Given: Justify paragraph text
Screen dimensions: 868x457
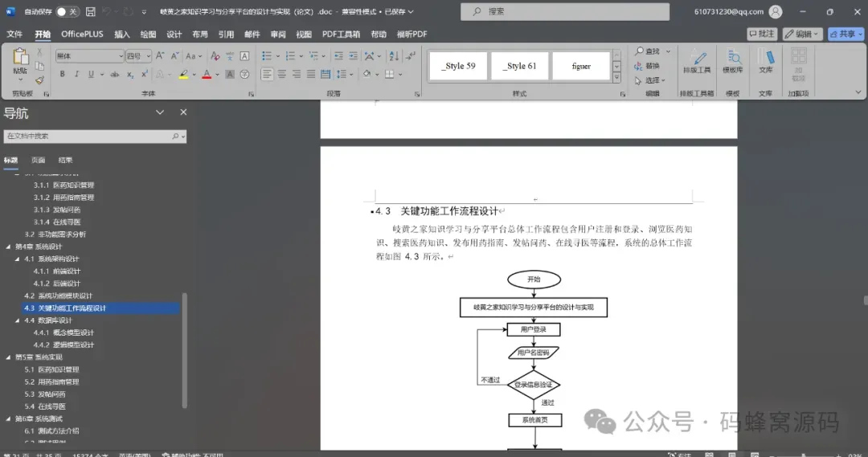Looking at the screenshot, I should coord(310,74).
